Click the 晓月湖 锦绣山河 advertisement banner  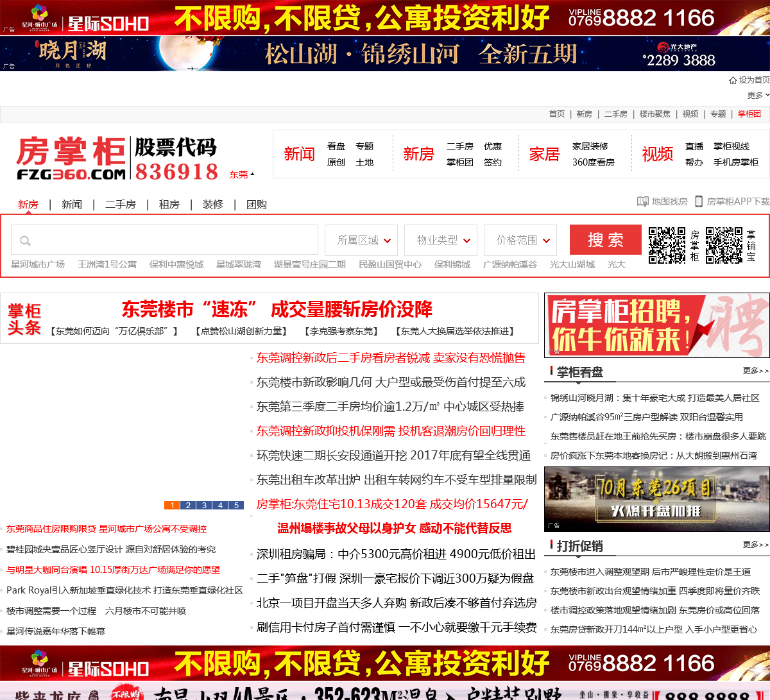[x=385, y=53]
